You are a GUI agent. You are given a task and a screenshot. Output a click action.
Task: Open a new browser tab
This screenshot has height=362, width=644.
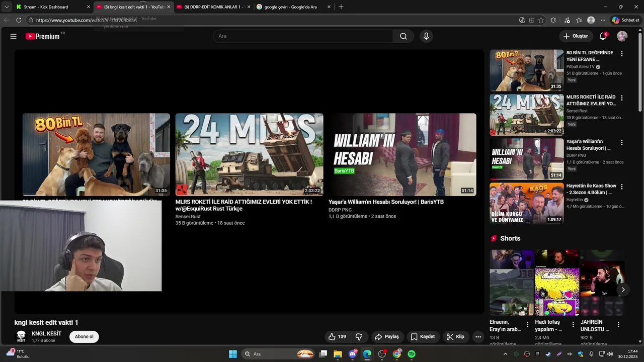[x=341, y=7]
